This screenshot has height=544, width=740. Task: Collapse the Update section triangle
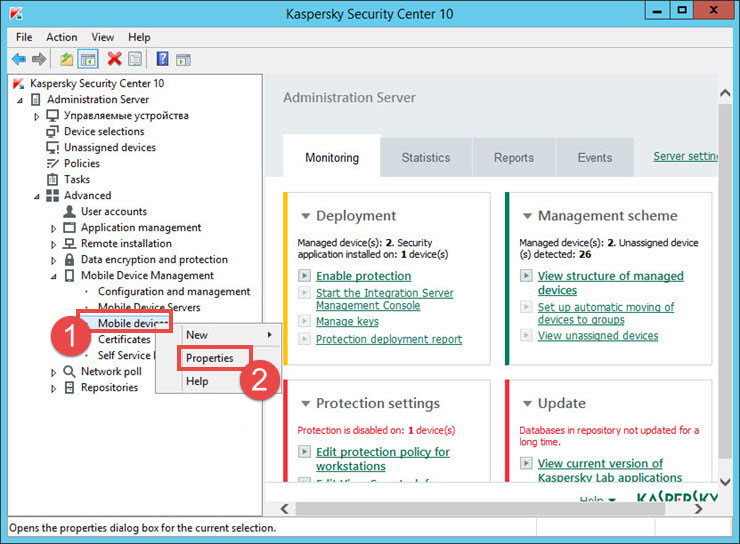[x=527, y=404]
